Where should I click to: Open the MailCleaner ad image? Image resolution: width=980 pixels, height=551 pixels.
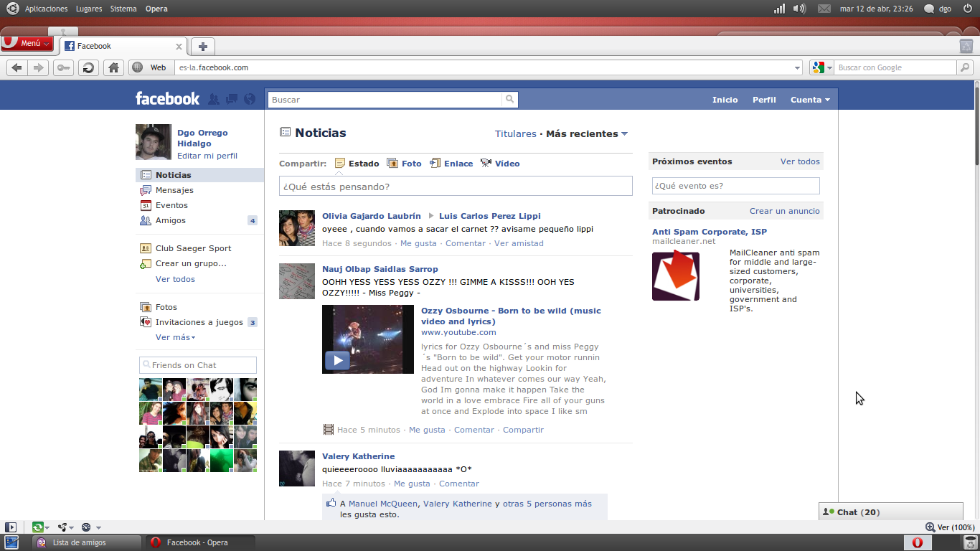[676, 276]
